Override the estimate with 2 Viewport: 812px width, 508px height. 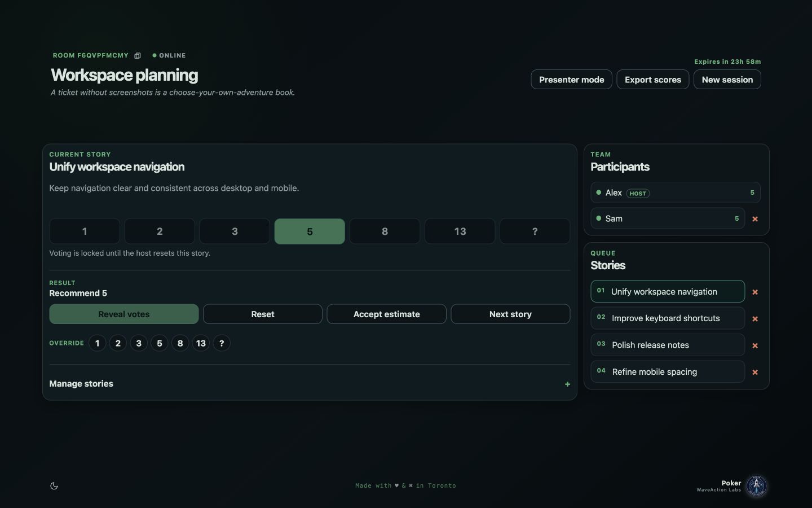[118, 343]
